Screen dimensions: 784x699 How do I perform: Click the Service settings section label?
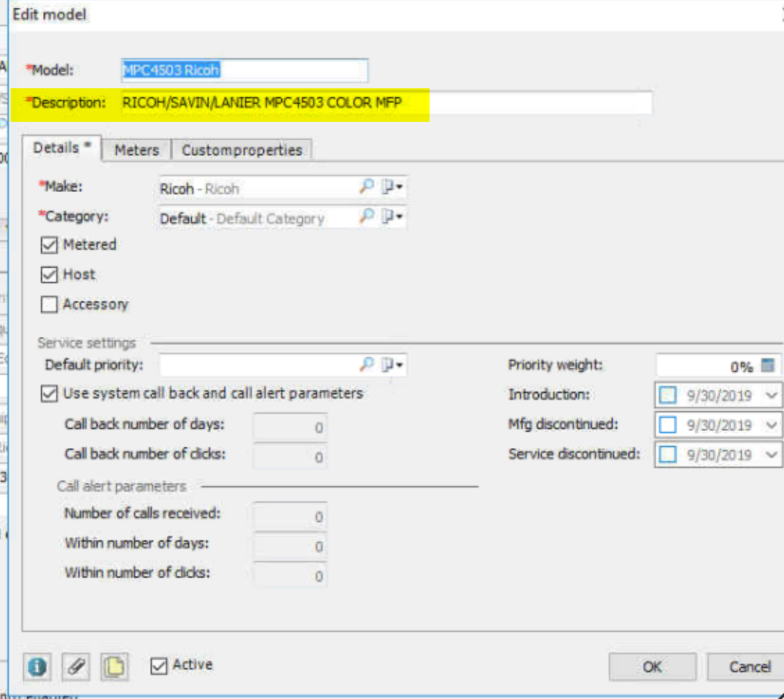coord(87,343)
